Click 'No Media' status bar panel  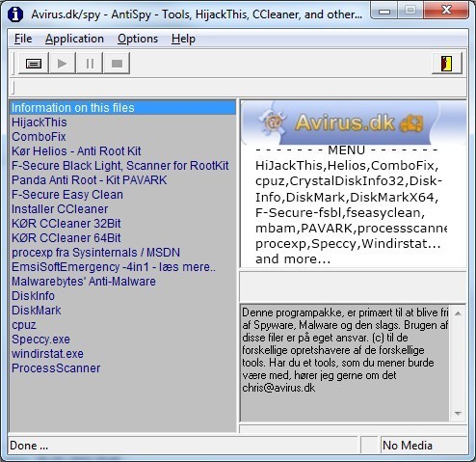pyautogui.click(x=424, y=446)
